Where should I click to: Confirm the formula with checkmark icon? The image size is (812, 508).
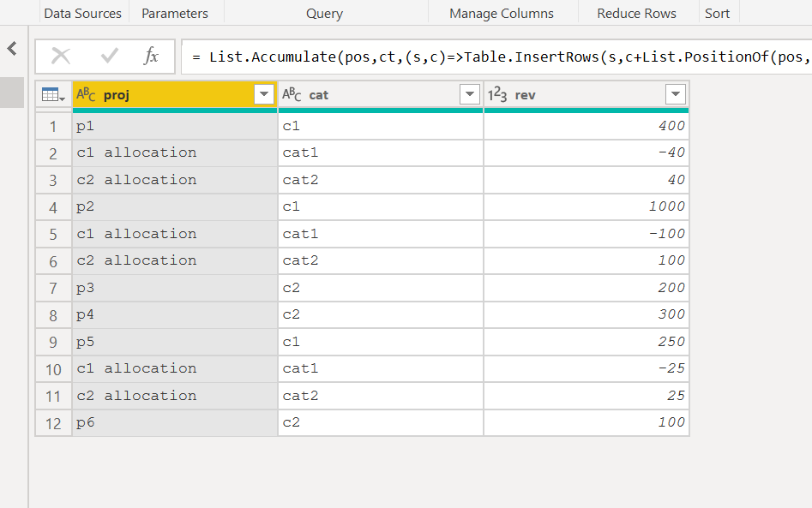click(109, 56)
